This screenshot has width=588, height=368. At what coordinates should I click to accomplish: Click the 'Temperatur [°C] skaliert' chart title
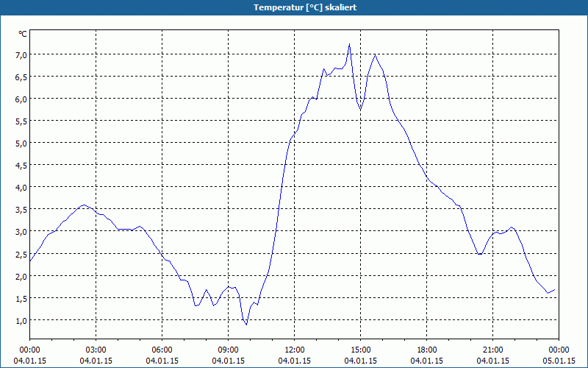click(305, 7)
